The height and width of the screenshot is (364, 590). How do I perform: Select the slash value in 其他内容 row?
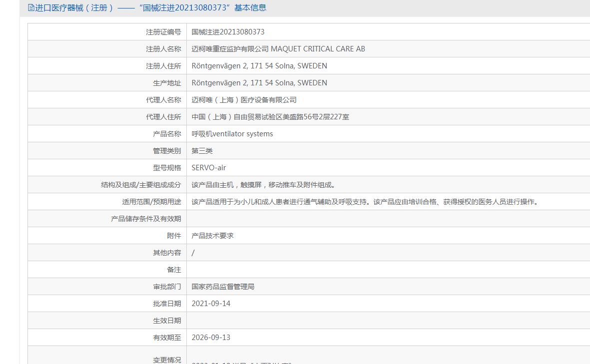[193, 253]
